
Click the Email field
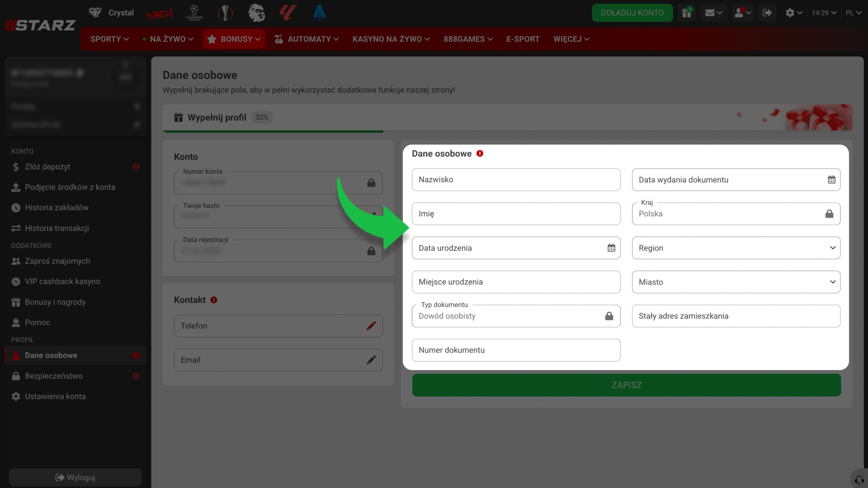click(278, 360)
